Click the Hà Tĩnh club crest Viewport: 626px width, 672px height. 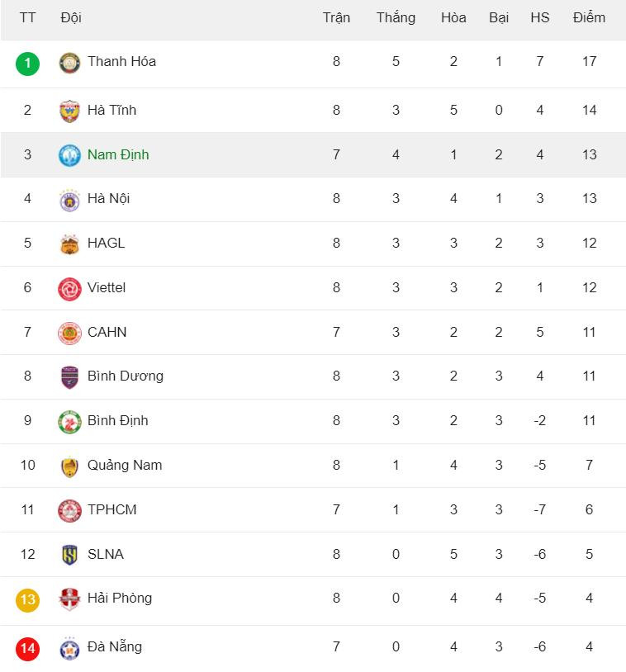tap(69, 111)
